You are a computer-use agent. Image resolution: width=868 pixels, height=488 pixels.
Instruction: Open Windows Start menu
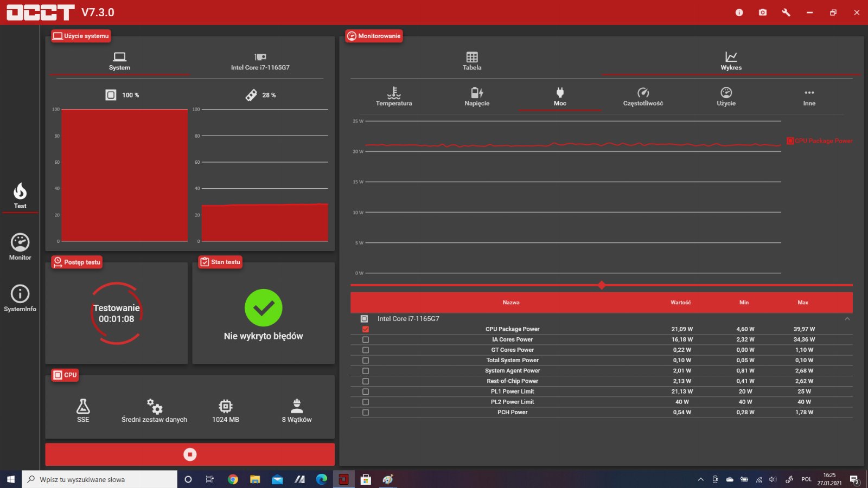[x=11, y=479]
